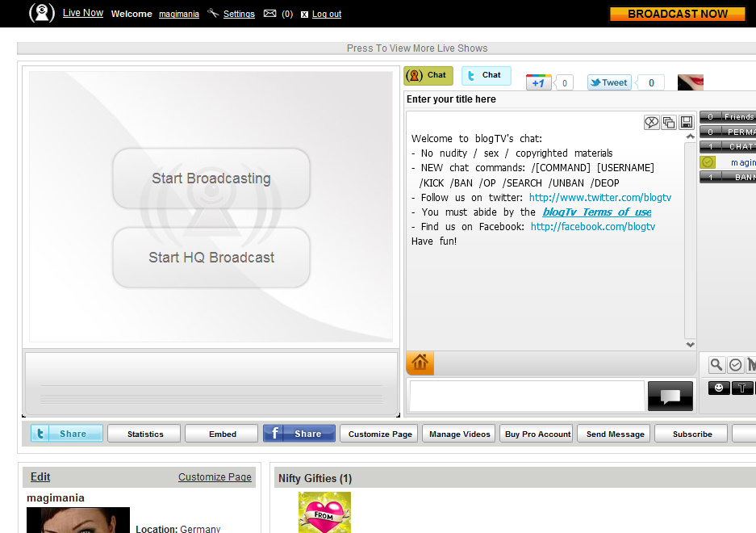
Task: Click the save chat floppy disk icon
Action: click(x=687, y=123)
